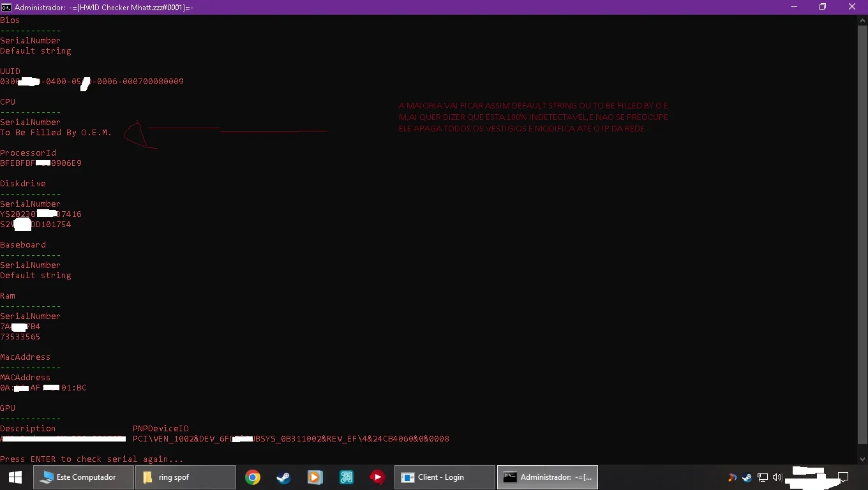This screenshot has width=868, height=490.
Task: Click the 'PNPDeviceID' column header
Action: 161,429
